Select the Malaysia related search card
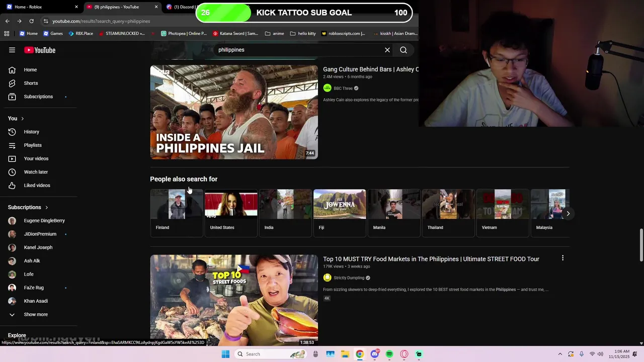This screenshot has height=362, width=644. point(550,213)
